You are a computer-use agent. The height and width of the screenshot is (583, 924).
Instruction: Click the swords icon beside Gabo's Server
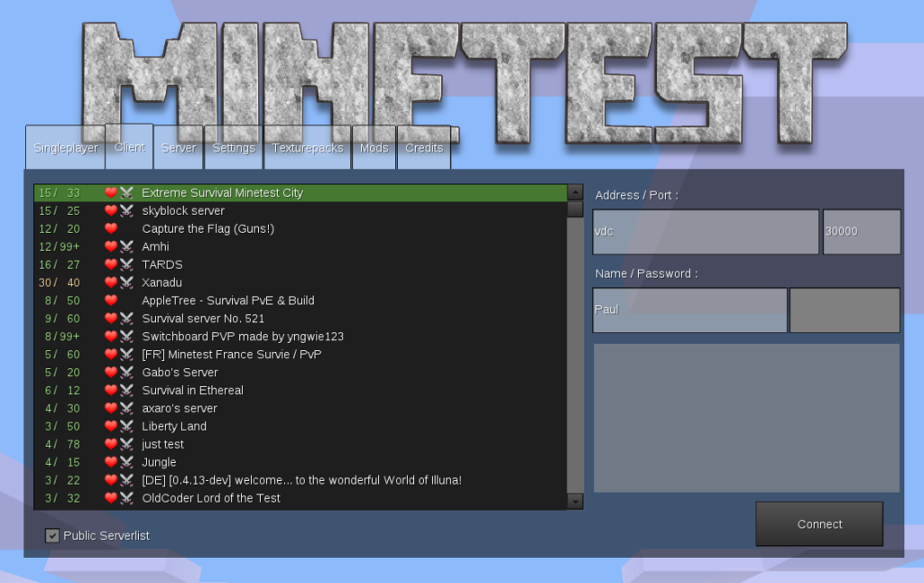click(126, 372)
